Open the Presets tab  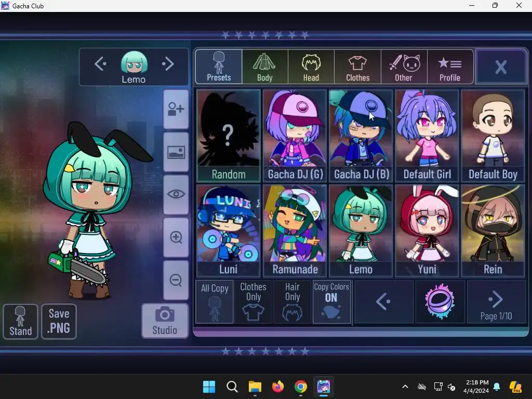[x=219, y=67]
